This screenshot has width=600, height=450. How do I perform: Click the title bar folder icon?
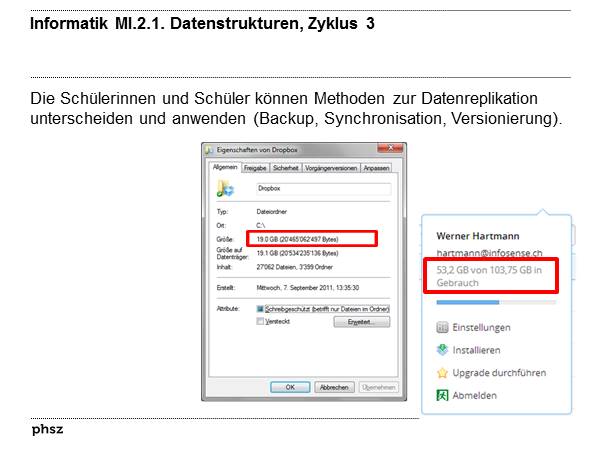[209, 150]
